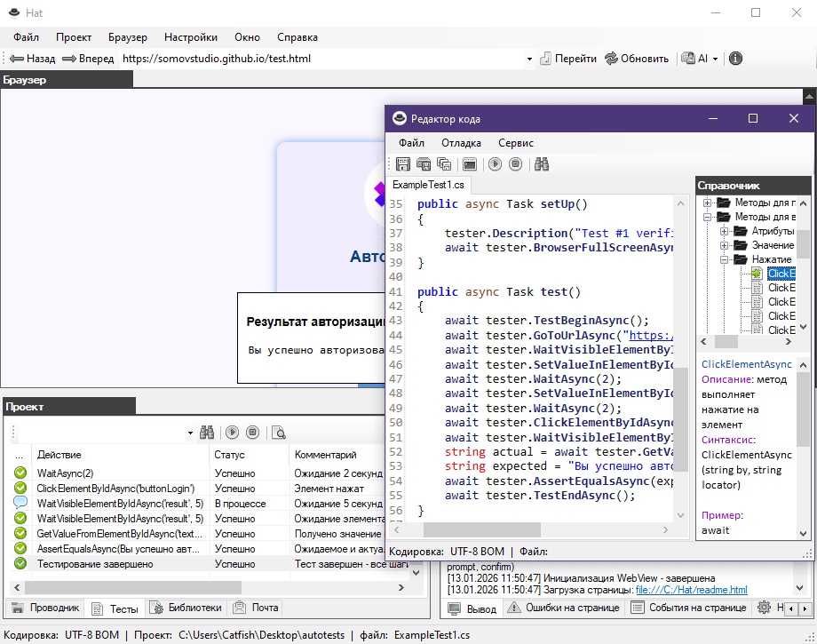Click the console window icon in the editor toolbar
Screen dimensions: 817x644
pos(470,164)
